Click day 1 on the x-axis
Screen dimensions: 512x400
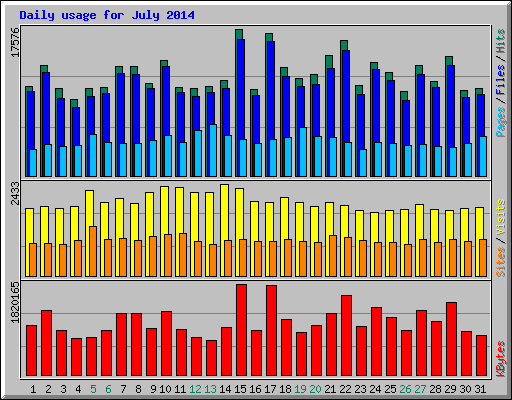[x=33, y=389]
